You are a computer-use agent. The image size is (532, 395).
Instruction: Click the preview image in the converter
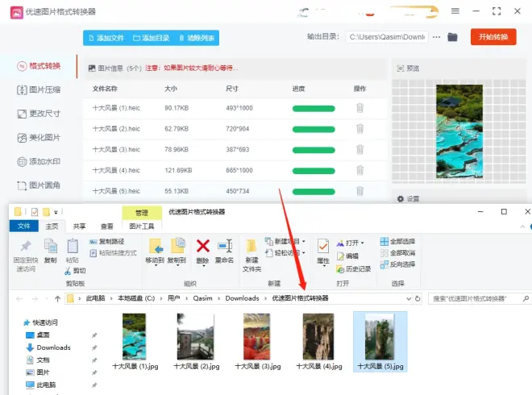pyautogui.click(x=459, y=131)
